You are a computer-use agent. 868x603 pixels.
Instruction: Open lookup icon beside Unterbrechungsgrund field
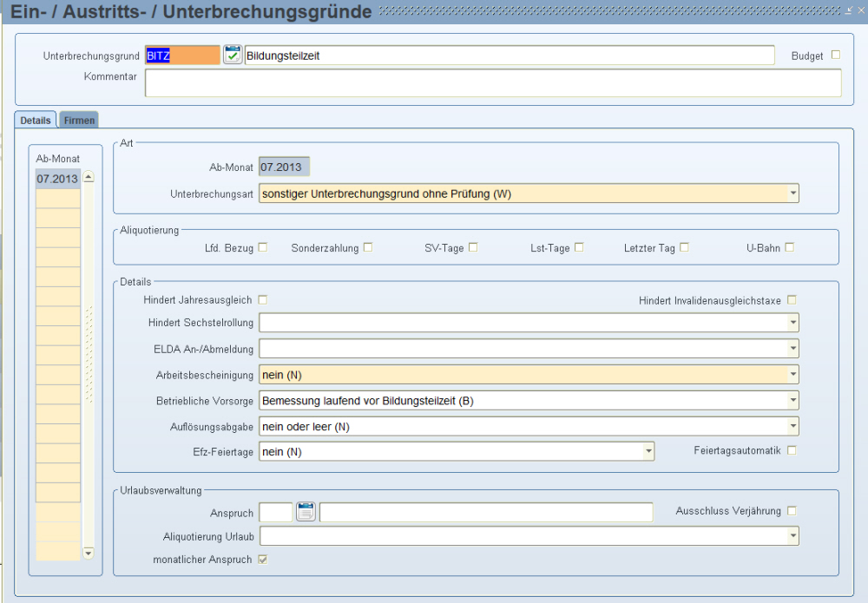233,55
